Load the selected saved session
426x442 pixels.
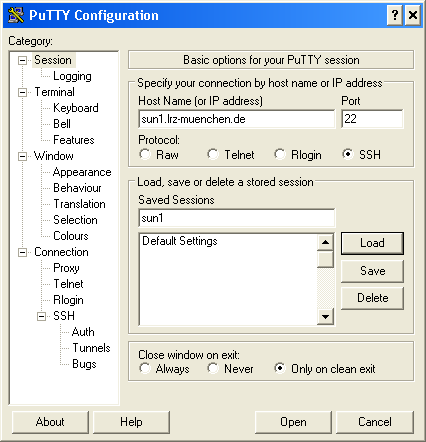click(372, 243)
